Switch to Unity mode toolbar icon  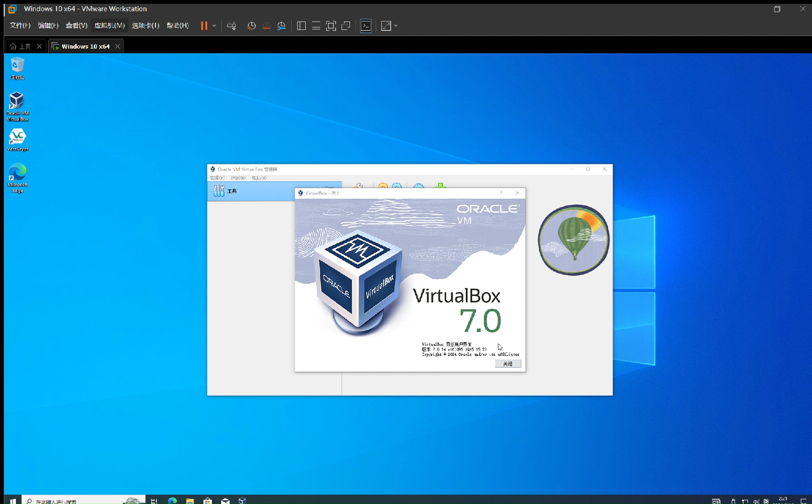pyautogui.click(x=346, y=26)
